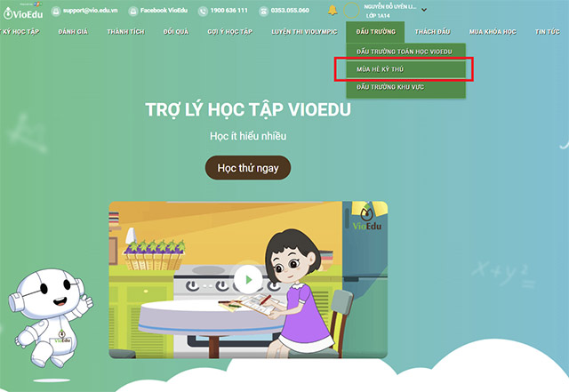This screenshot has width=569, height=392.
Task: Click the Facebook VioEdu icon
Action: tap(133, 12)
